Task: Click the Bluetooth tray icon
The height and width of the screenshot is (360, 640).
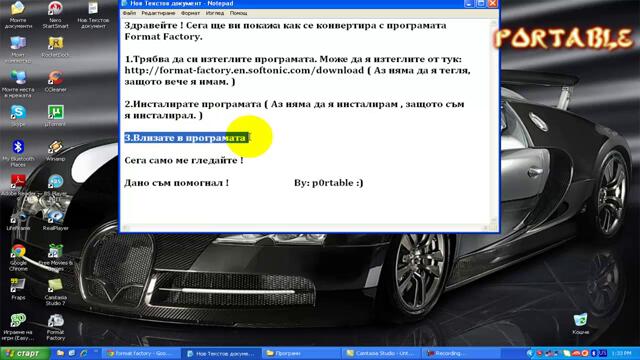Action: (x=593, y=353)
